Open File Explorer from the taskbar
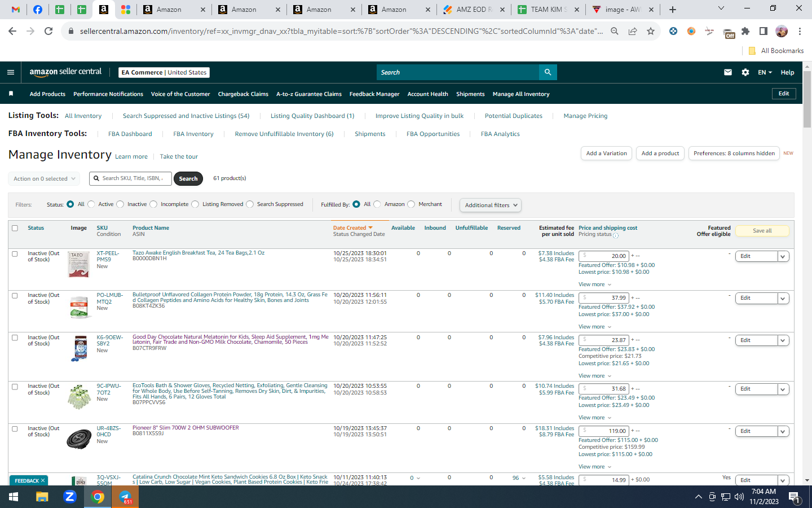This screenshot has width=812, height=508. [42, 497]
